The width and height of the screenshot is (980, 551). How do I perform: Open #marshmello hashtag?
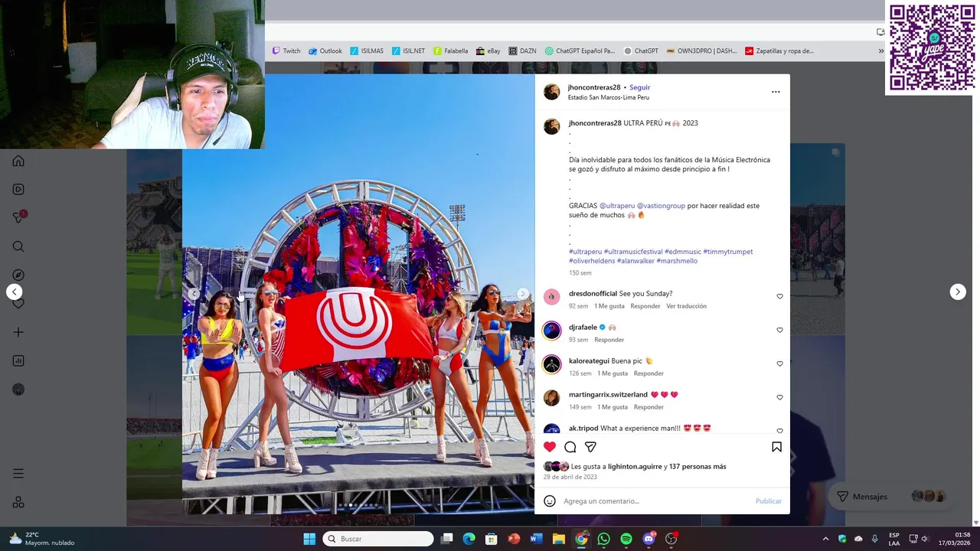coord(677,261)
